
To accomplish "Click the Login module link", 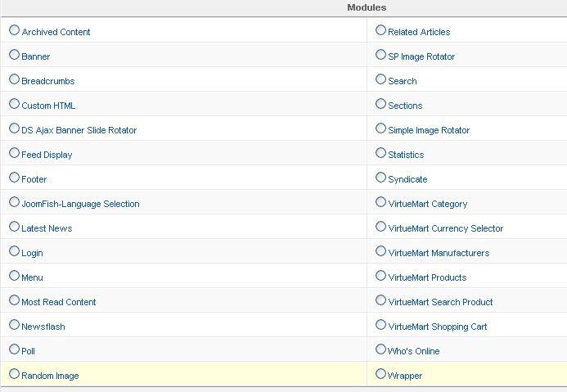I will point(32,254).
